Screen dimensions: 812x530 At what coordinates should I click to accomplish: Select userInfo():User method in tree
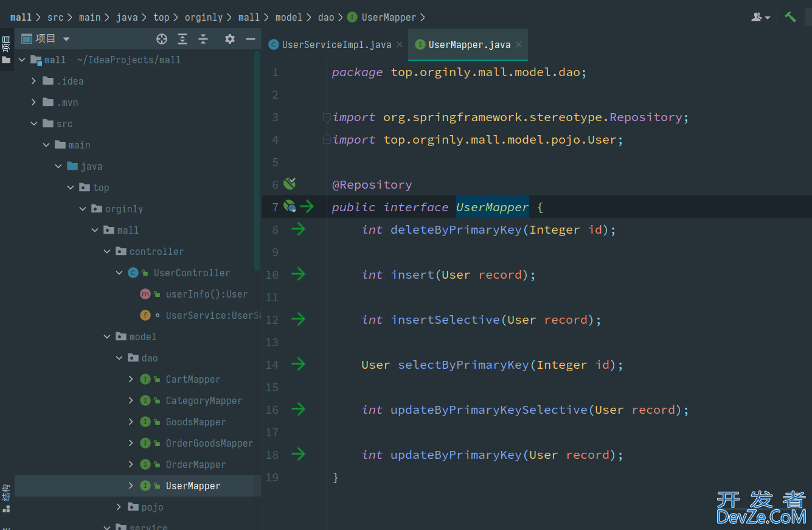click(x=207, y=294)
